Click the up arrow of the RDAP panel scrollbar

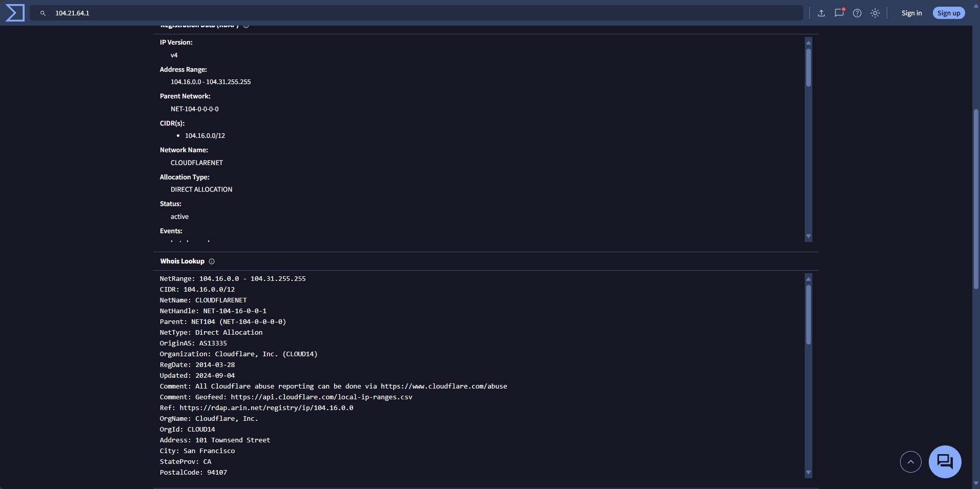(808, 42)
